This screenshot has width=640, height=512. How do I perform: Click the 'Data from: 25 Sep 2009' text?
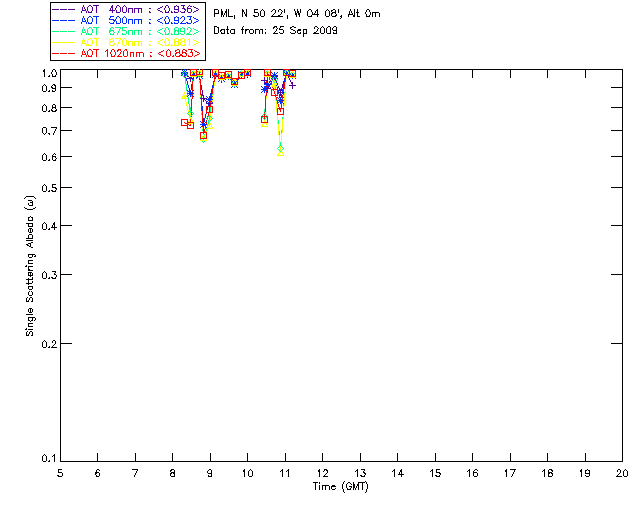point(276,31)
